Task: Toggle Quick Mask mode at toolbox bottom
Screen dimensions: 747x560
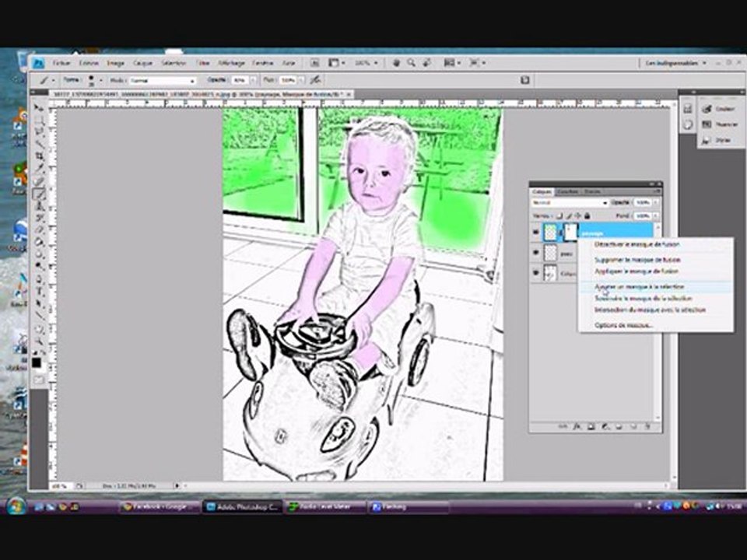Action: [x=38, y=380]
